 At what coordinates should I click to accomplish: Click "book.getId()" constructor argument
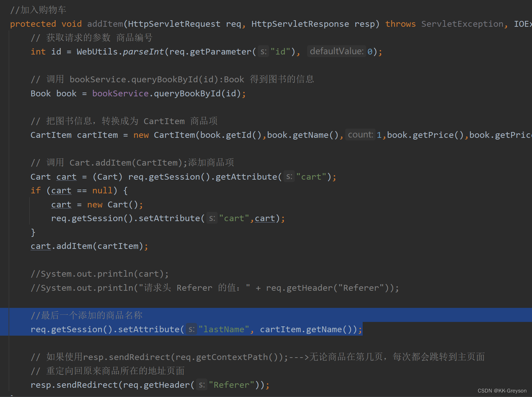click(x=231, y=135)
